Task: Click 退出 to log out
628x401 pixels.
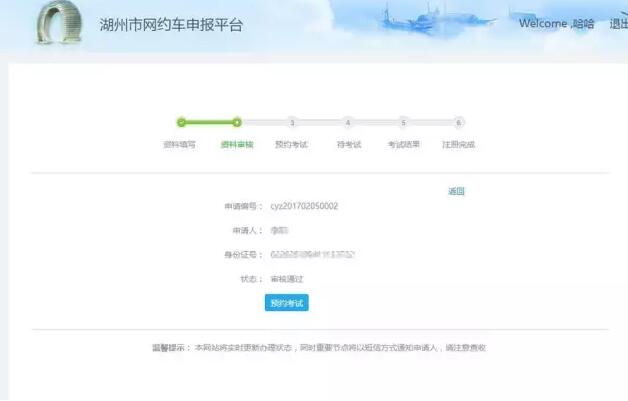Action: pos(617,24)
